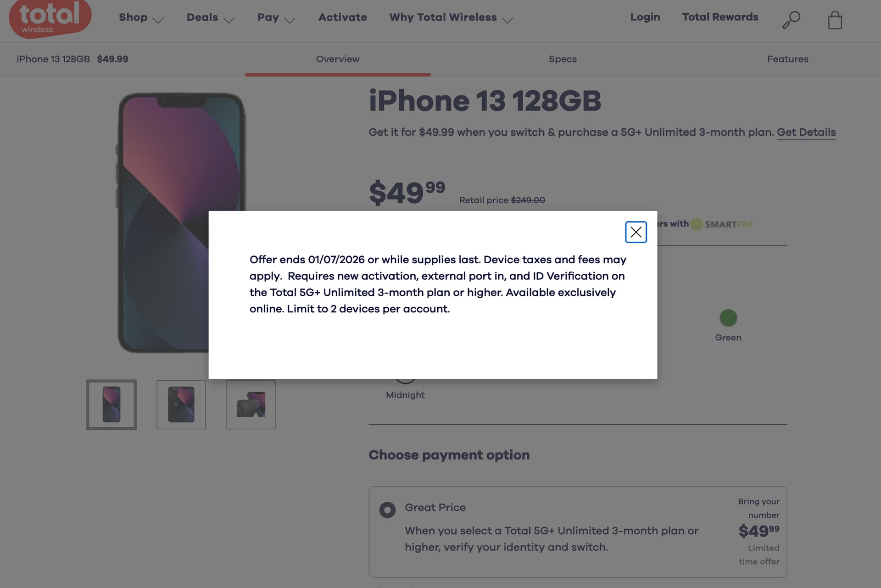Viewport: 881px width, 588px height.
Task: Open the Total Rewards link
Action: pyautogui.click(x=720, y=17)
